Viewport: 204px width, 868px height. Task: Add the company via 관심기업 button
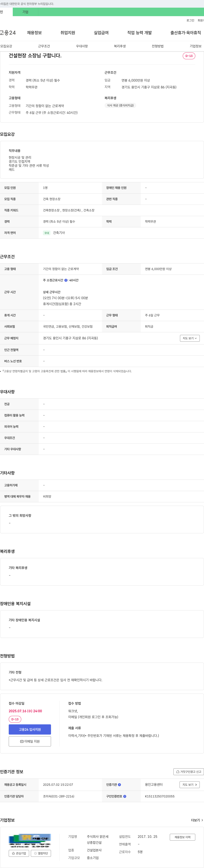[x=19, y=854]
